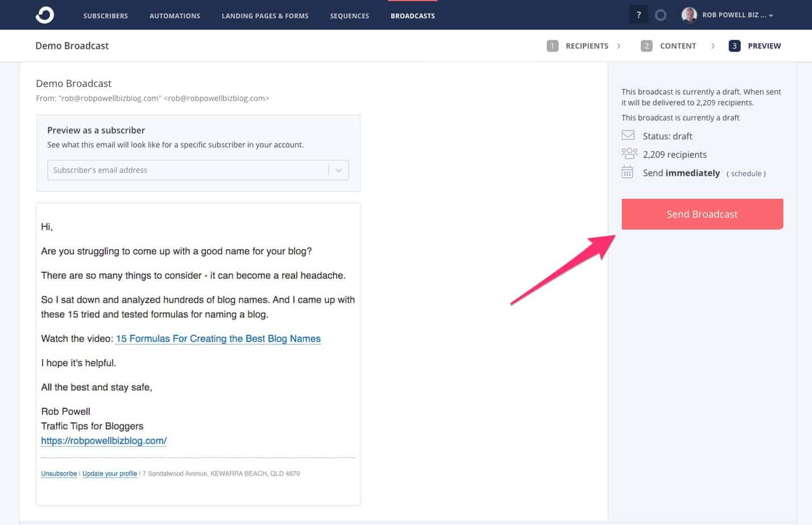Click the Kewarra Beach address text
Screen dimensions: 812x525
coord(221,473)
